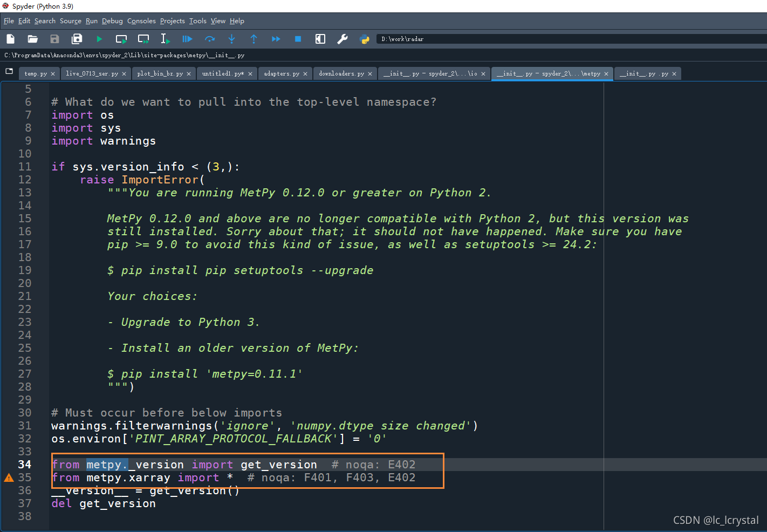Viewport: 767px width, 532px height.
Task: Stop debugging square icon
Action: tap(298, 39)
